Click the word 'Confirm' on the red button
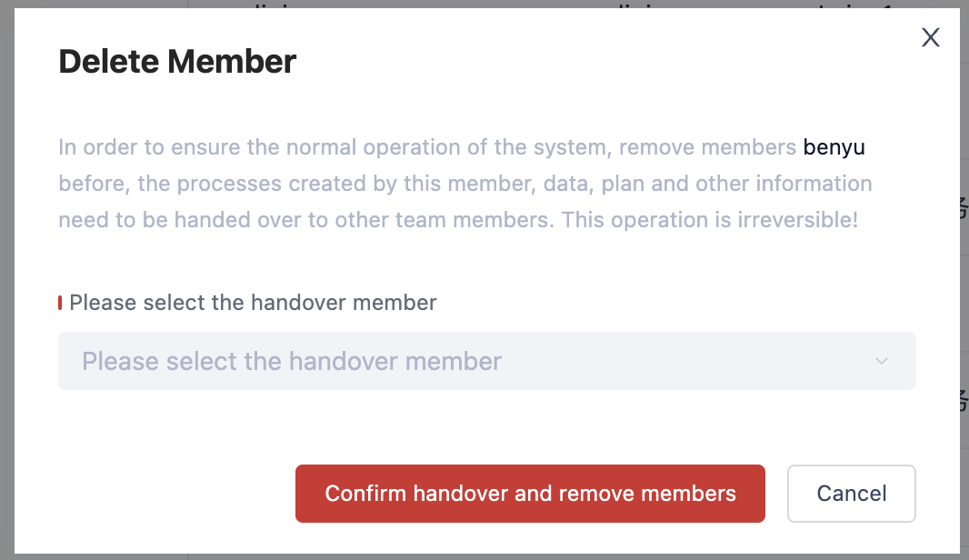The image size is (969, 560). coord(365,494)
